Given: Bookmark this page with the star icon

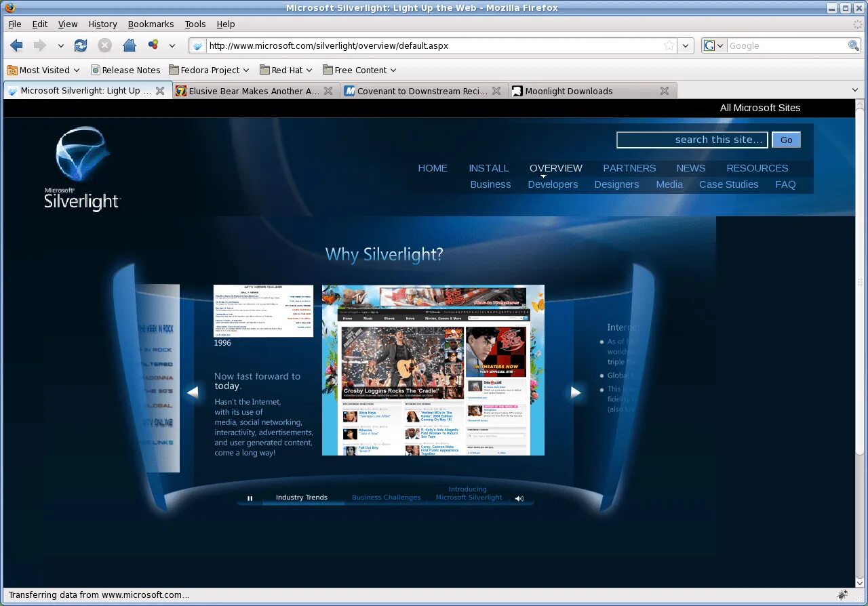Looking at the screenshot, I should tap(669, 45).
